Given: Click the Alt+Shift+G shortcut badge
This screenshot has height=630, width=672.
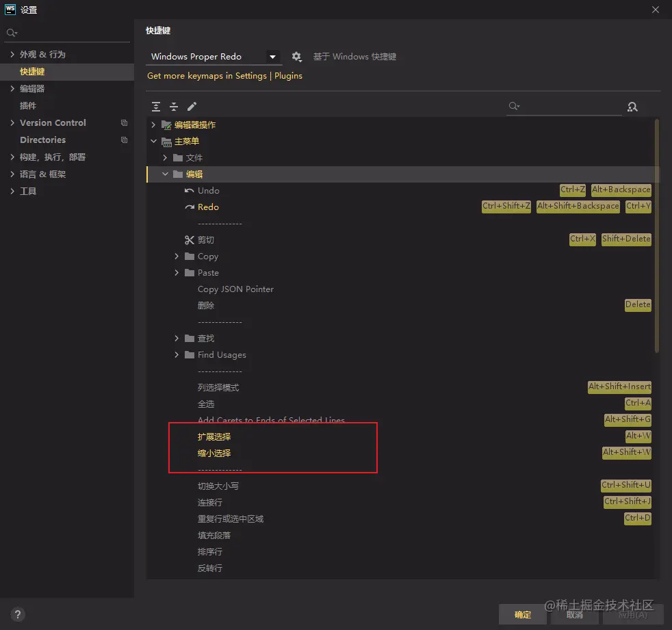Looking at the screenshot, I should coord(628,420).
